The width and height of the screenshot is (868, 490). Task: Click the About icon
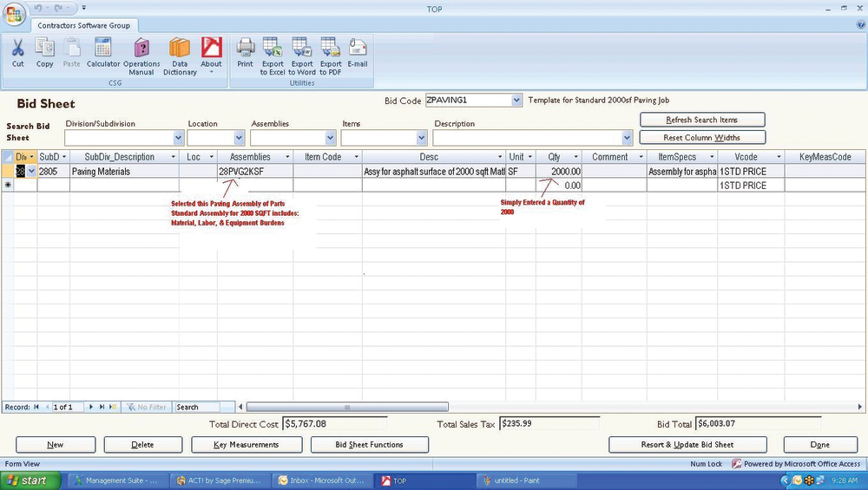pos(211,48)
